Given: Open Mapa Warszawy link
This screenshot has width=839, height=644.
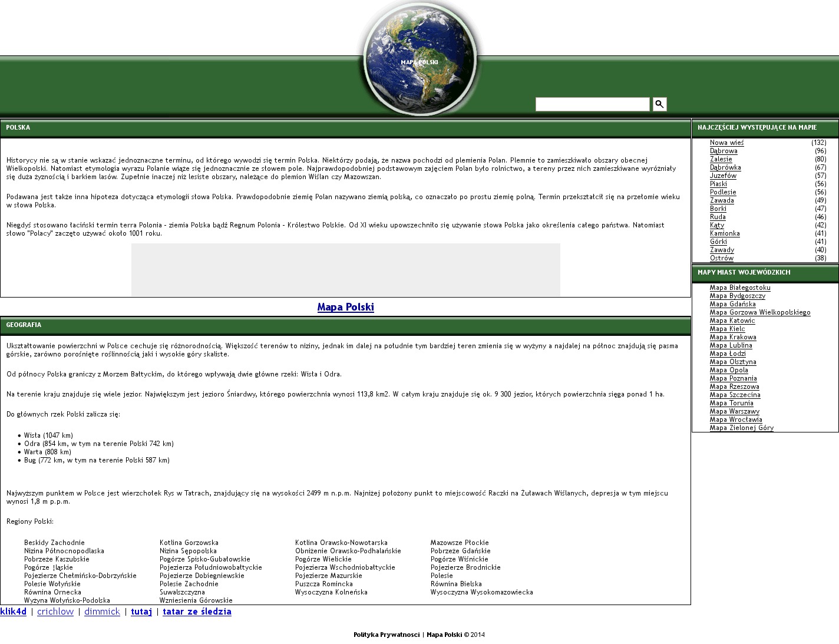Looking at the screenshot, I should (734, 411).
